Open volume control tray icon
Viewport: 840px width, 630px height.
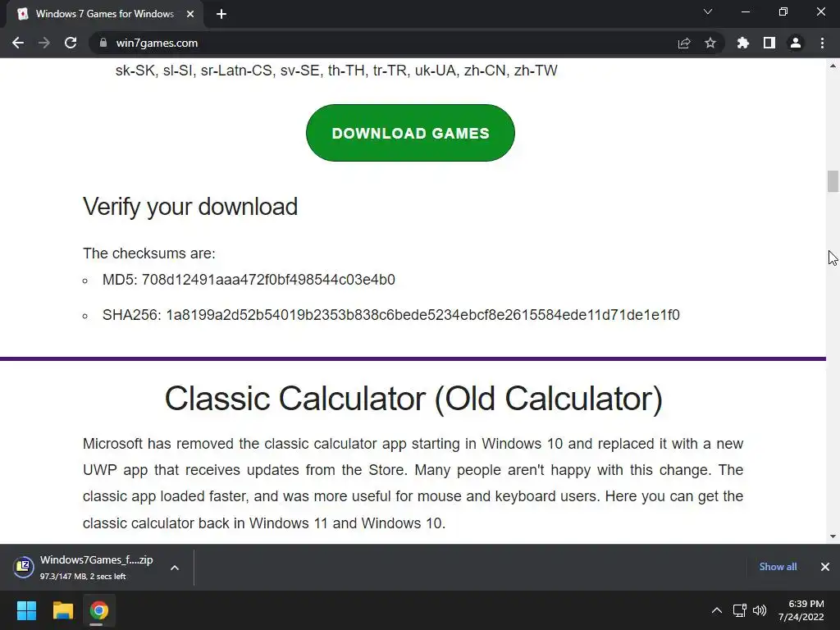[x=759, y=610]
